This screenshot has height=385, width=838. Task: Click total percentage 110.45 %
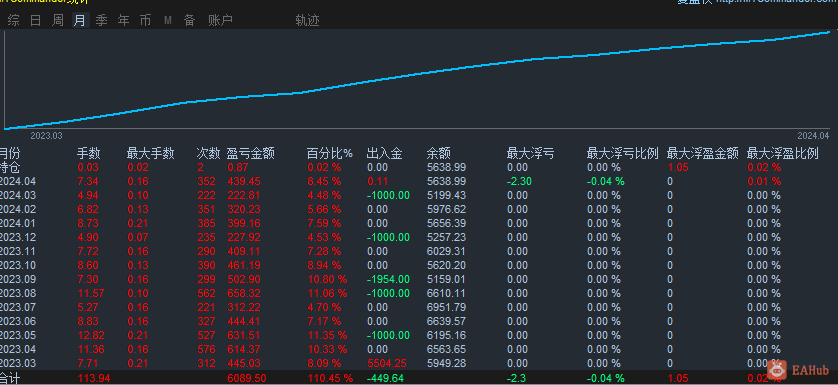(x=330, y=379)
